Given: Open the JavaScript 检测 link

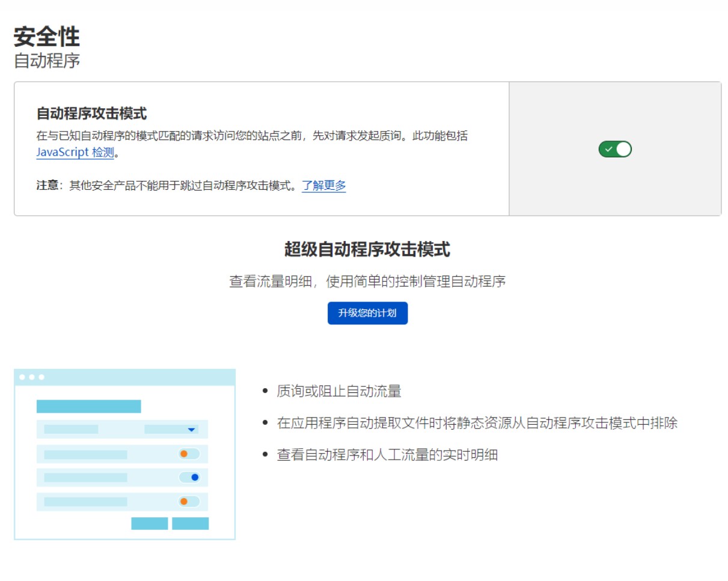Looking at the screenshot, I should click(75, 152).
